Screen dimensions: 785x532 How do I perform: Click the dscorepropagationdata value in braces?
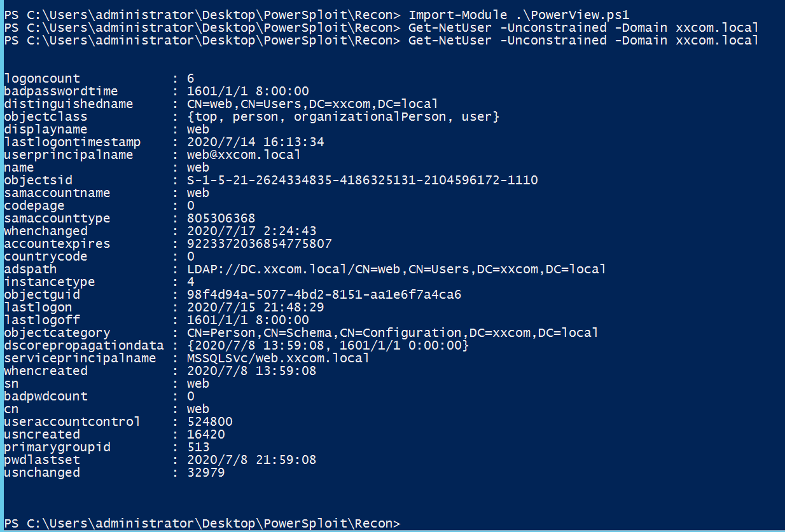328,346
